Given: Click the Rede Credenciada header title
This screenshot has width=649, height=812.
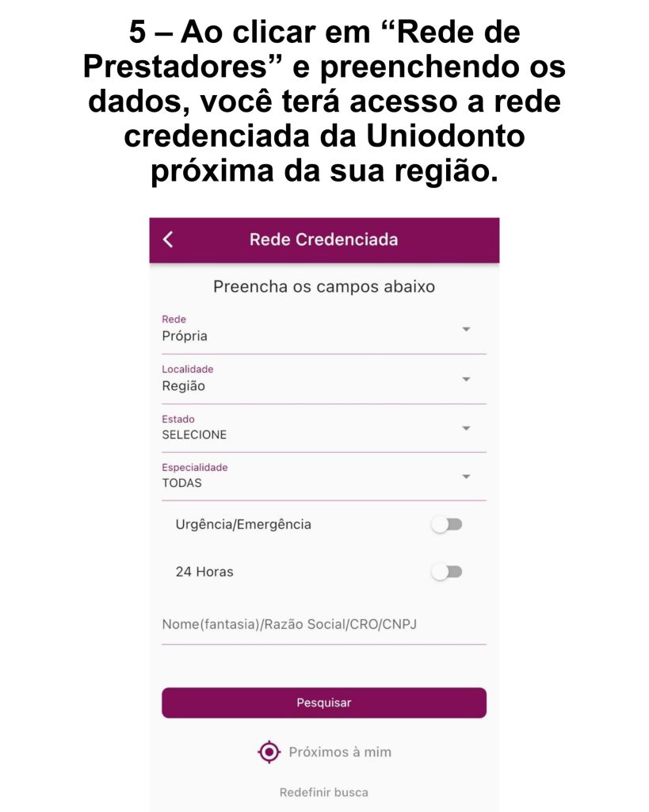Looking at the screenshot, I should (x=324, y=239).
